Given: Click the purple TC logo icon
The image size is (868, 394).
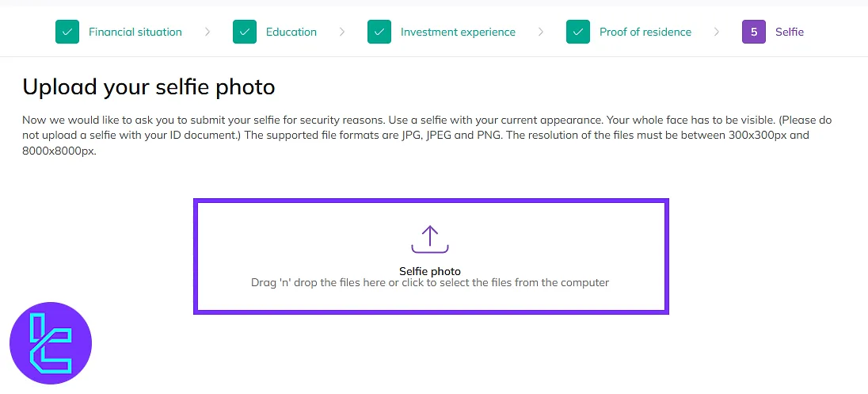Looking at the screenshot, I should point(51,343).
